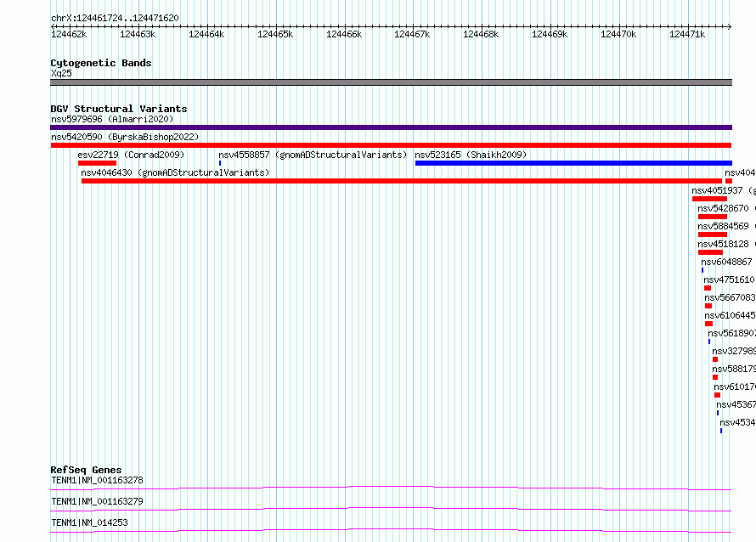Screen dimensions: 756x542
Task: Open the variant label starting nsv327989
Action: [x=734, y=351]
